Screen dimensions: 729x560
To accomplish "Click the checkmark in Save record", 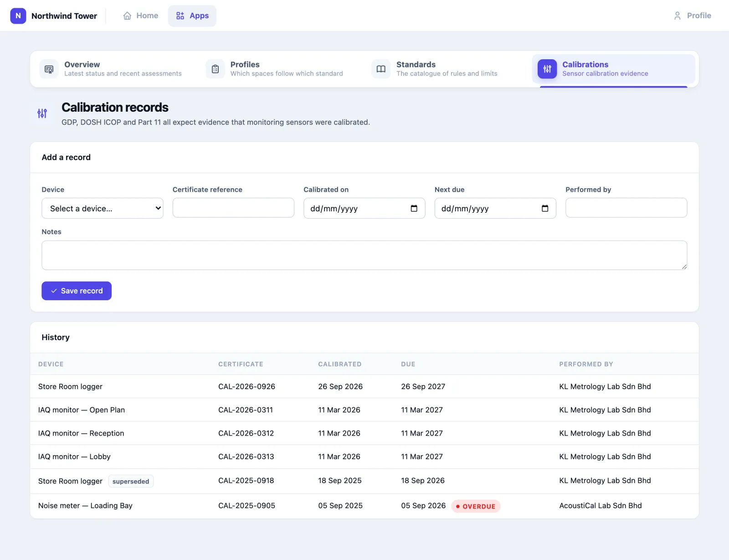I will 54,291.
